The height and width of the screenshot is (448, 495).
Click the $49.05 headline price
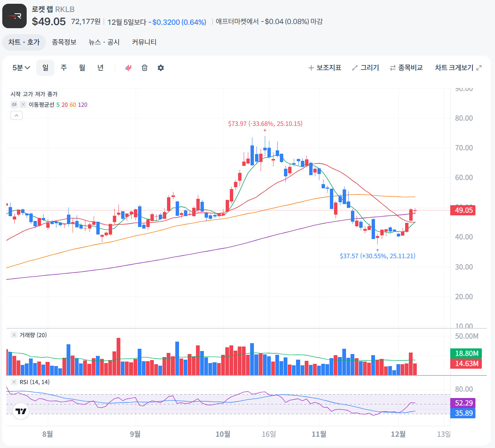[x=49, y=21]
